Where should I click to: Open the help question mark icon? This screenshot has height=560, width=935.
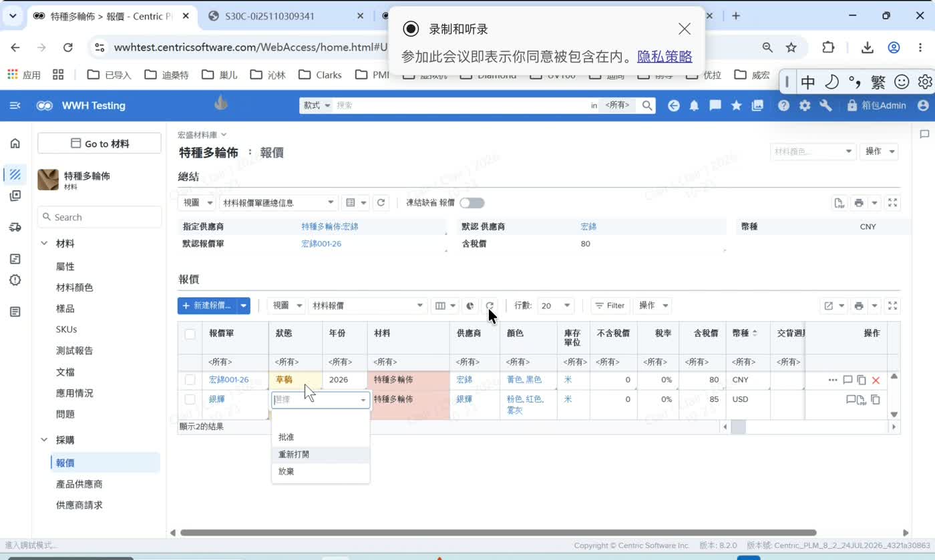(x=783, y=105)
